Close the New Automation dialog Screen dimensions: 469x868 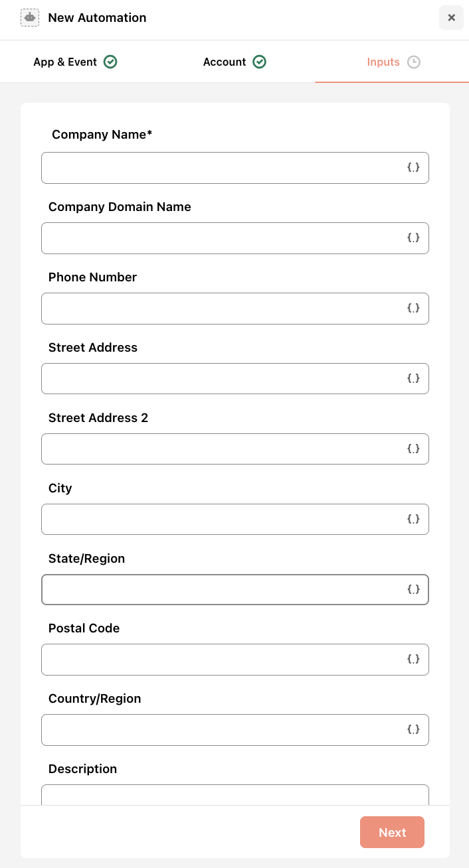452,18
